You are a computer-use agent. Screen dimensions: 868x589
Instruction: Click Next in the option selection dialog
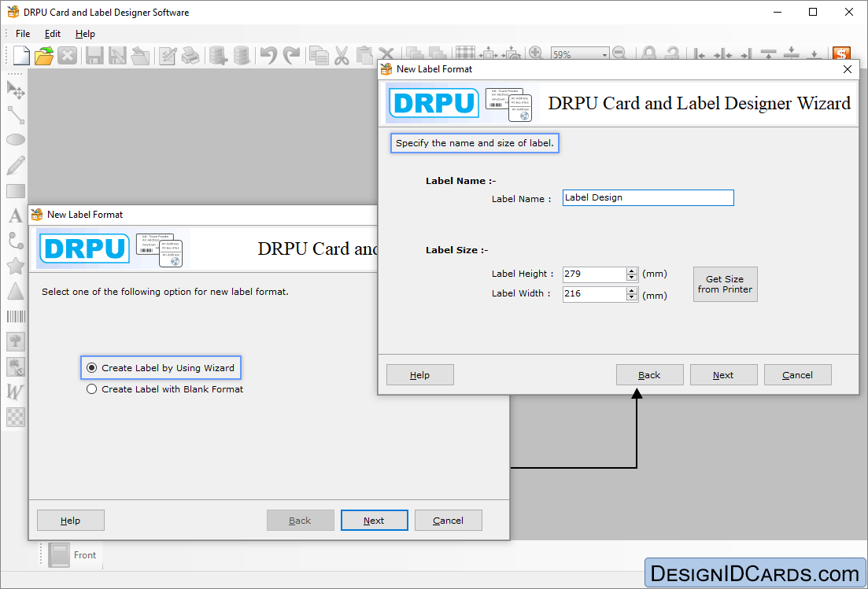point(375,521)
